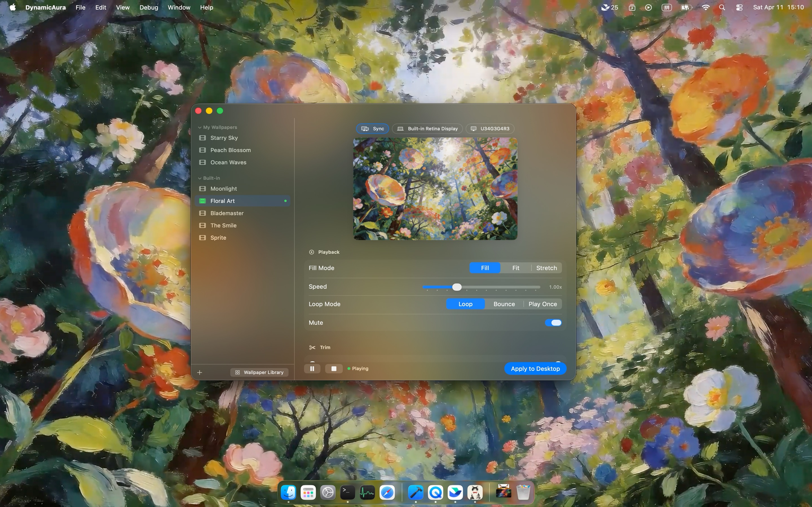812x507 pixels.
Task: Collapse the My Wallpapers section
Action: click(x=200, y=127)
